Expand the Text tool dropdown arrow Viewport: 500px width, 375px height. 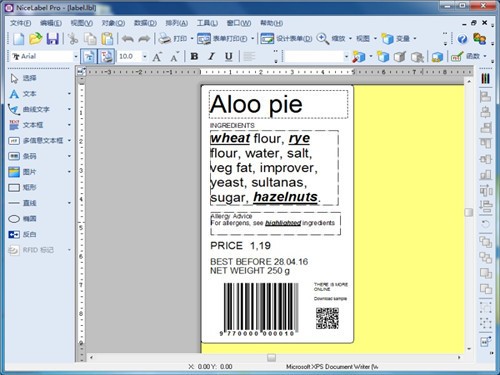tap(69, 94)
